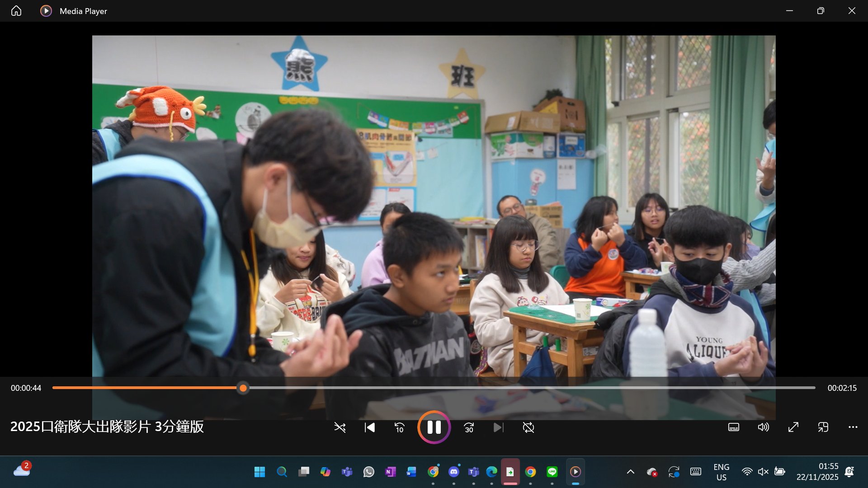Open Windows Start menu
This screenshot has height=488, width=868.
click(259, 472)
